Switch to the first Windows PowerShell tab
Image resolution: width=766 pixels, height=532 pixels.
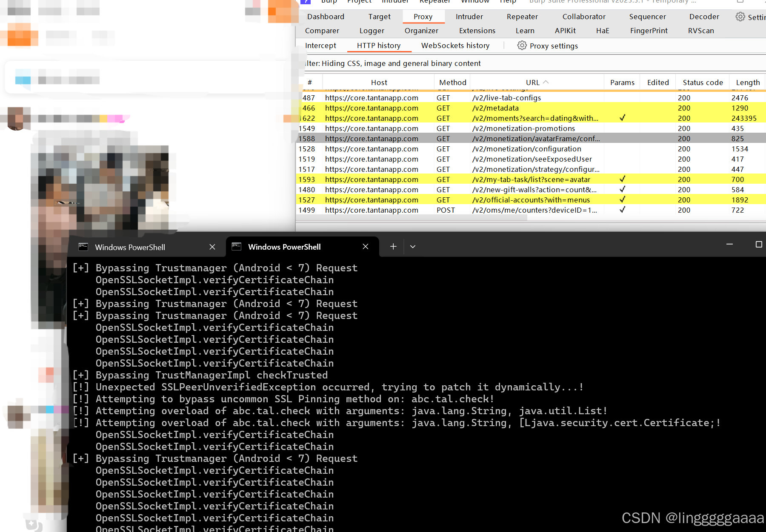(x=147, y=247)
